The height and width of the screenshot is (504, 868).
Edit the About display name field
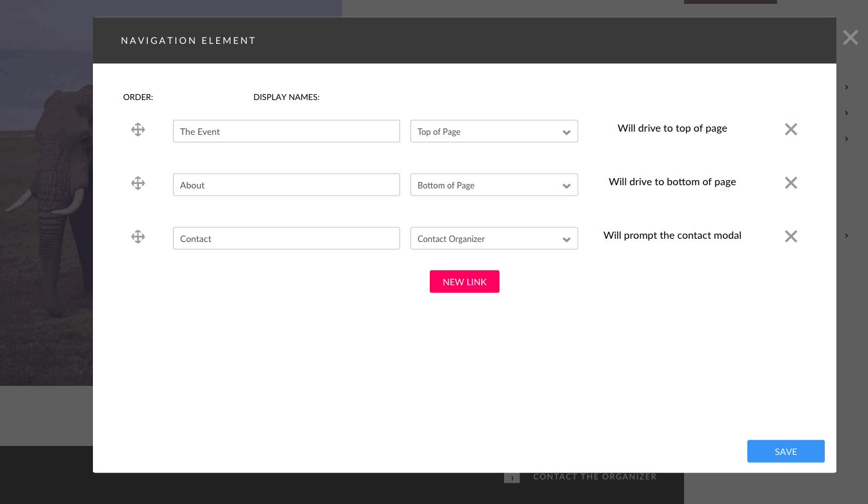tap(287, 185)
